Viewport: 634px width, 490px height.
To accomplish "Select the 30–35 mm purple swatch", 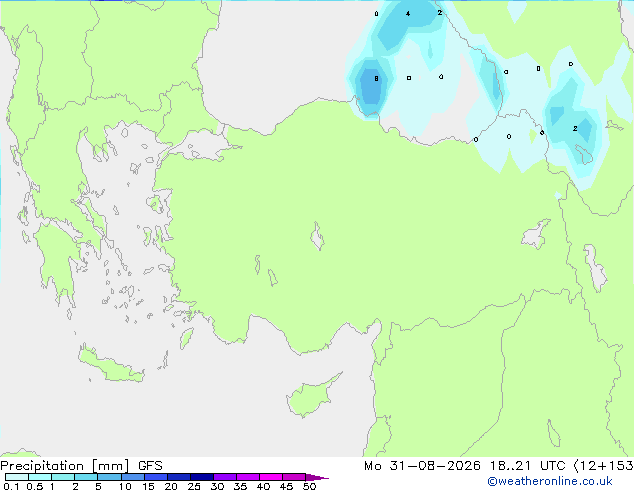I will [225, 477].
